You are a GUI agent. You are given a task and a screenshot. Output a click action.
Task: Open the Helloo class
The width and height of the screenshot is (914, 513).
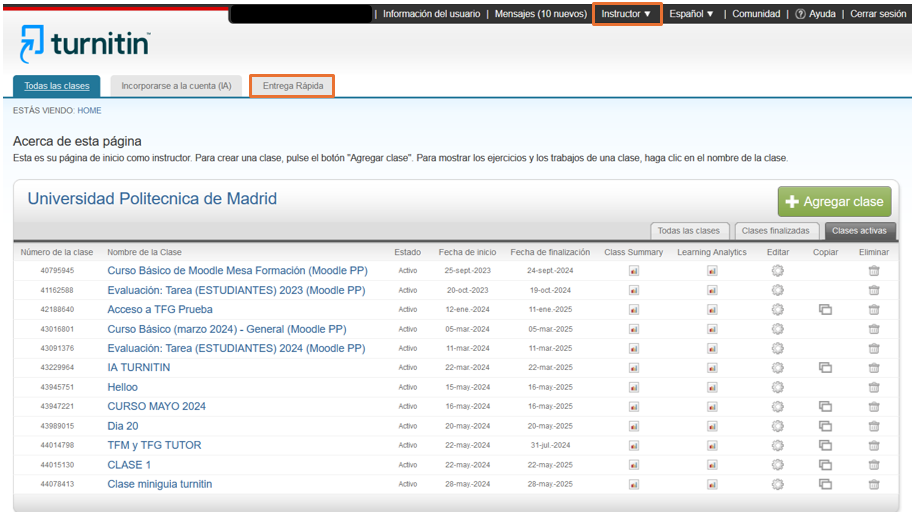[x=122, y=387]
